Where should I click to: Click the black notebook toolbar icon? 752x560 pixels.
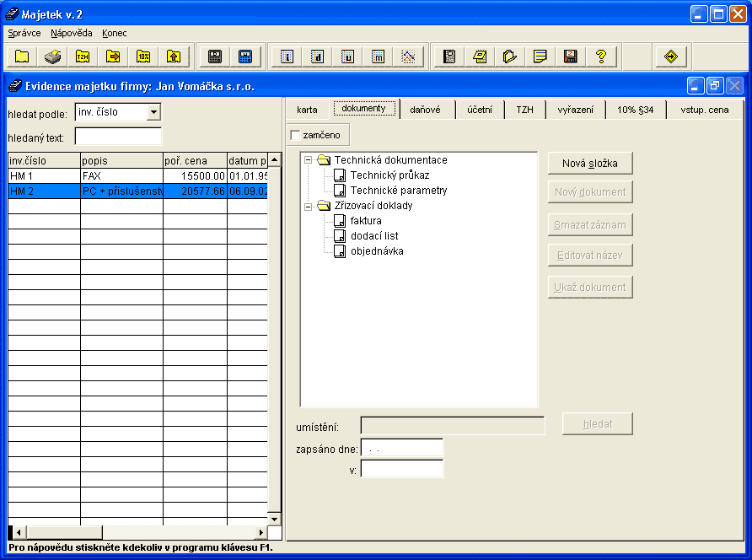coord(449,57)
